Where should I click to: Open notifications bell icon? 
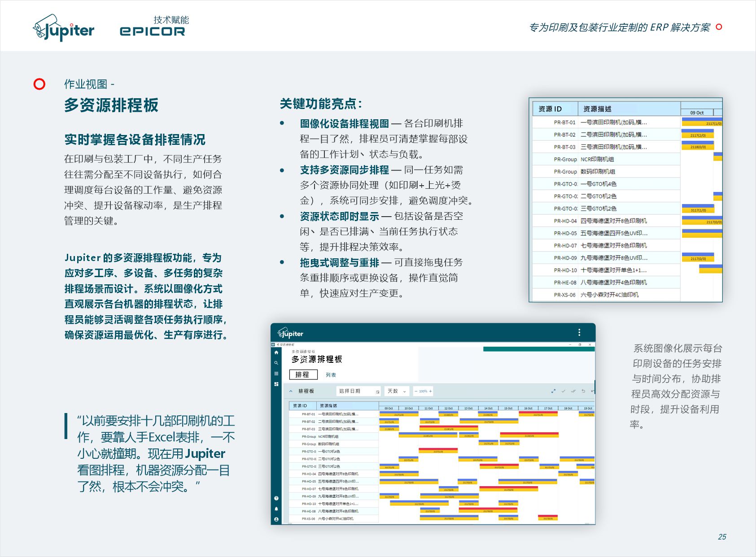(x=276, y=509)
